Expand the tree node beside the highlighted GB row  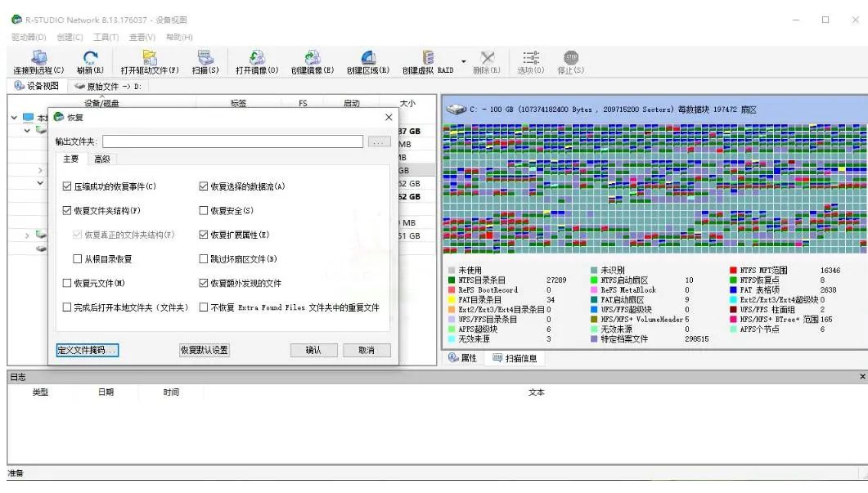coord(40,170)
